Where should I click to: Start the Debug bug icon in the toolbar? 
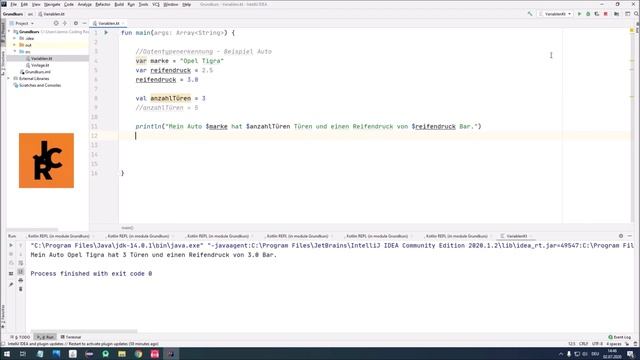click(x=588, y=14)
